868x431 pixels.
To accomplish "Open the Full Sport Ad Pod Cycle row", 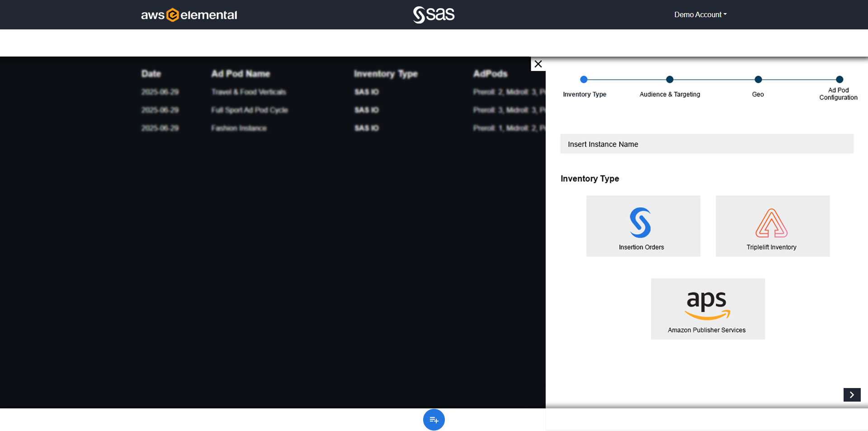I will point(250,110).
